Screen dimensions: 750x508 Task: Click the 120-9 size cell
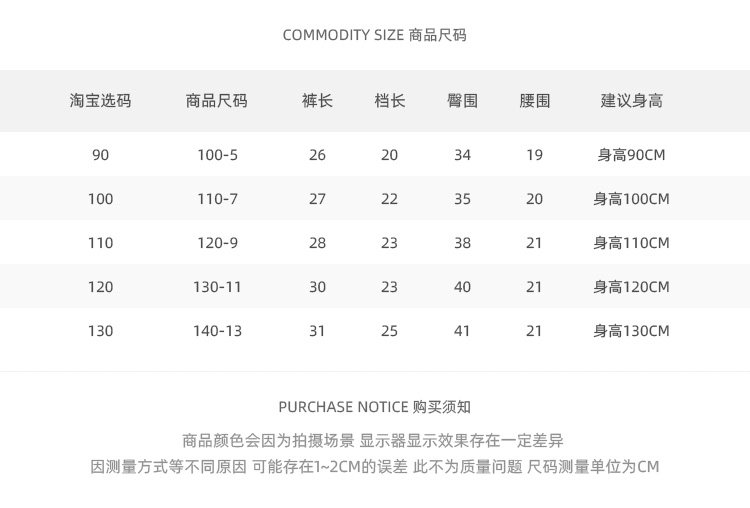pos(217,243)
